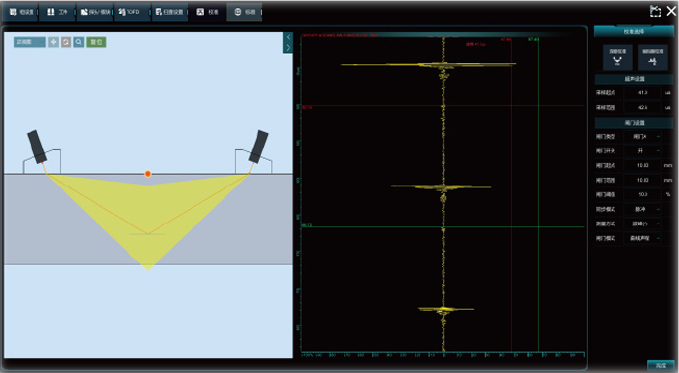Open the 探头/楔块 probe wedge tab
Screen dimensions: 679x373
(x=95, y=12)
